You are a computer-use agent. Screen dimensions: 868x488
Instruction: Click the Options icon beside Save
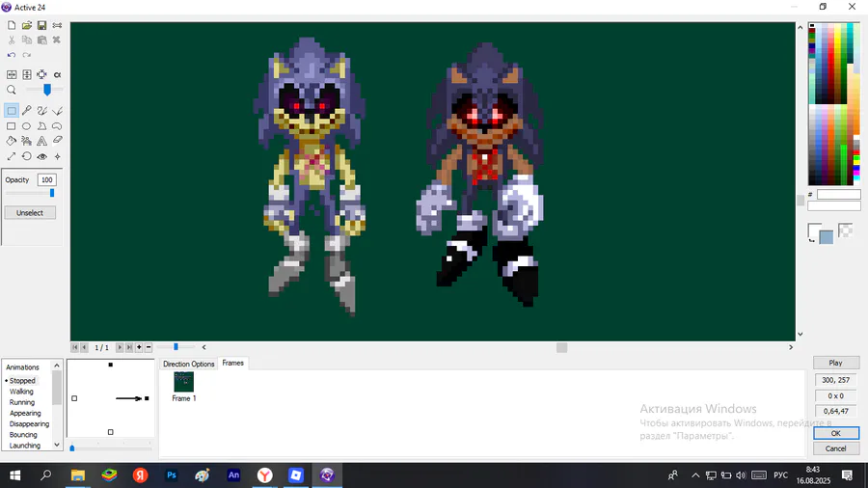point(57,25)
